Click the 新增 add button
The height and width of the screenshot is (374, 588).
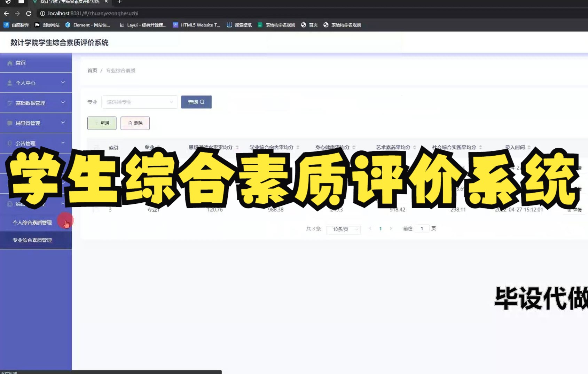point(102,123)
